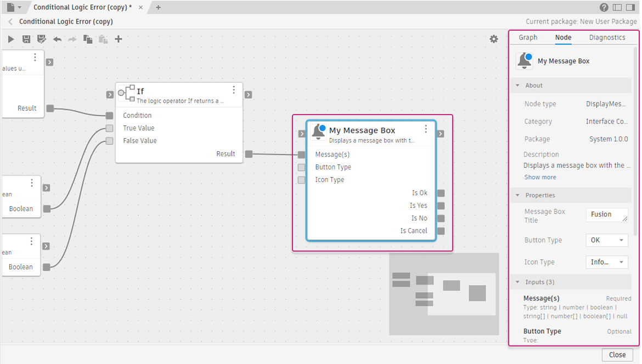
Task: Toggle the right-side panel layout icon
Action: tap(631, 7)
